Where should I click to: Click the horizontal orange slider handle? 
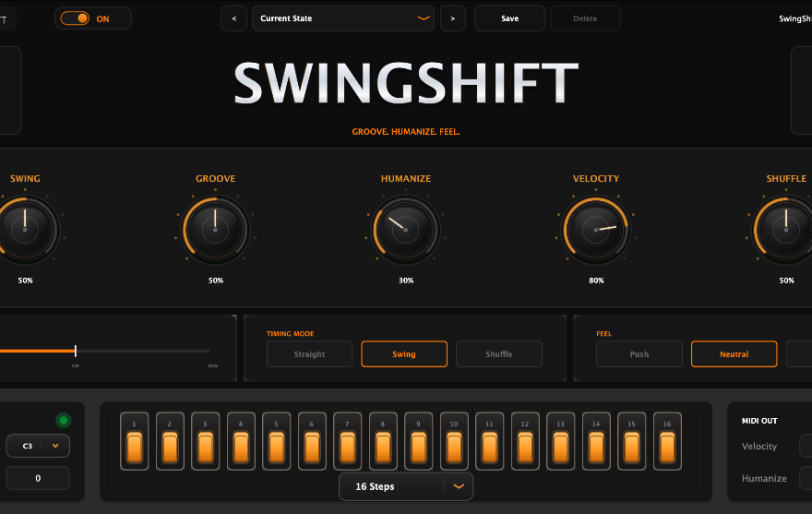pos(76,351)
